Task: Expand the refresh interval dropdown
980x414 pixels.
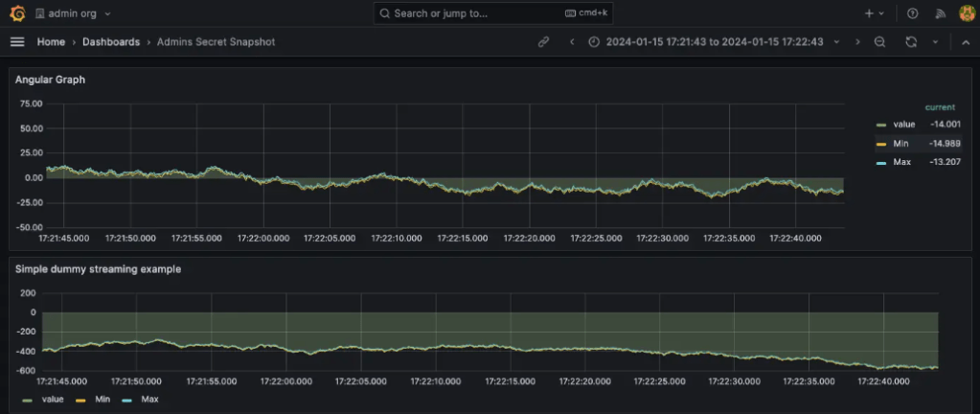Action: click(x=935, y=42)
